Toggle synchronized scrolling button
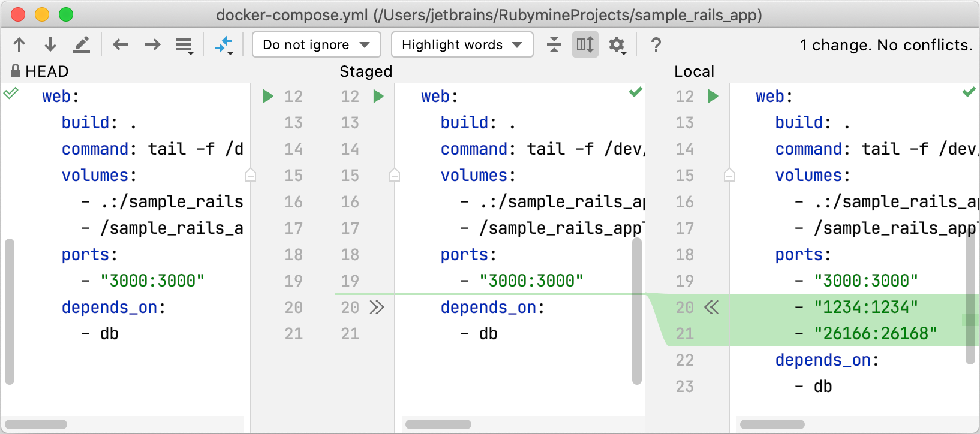The width and height of the screenshot is (980, 434). (x=585, y=44)
